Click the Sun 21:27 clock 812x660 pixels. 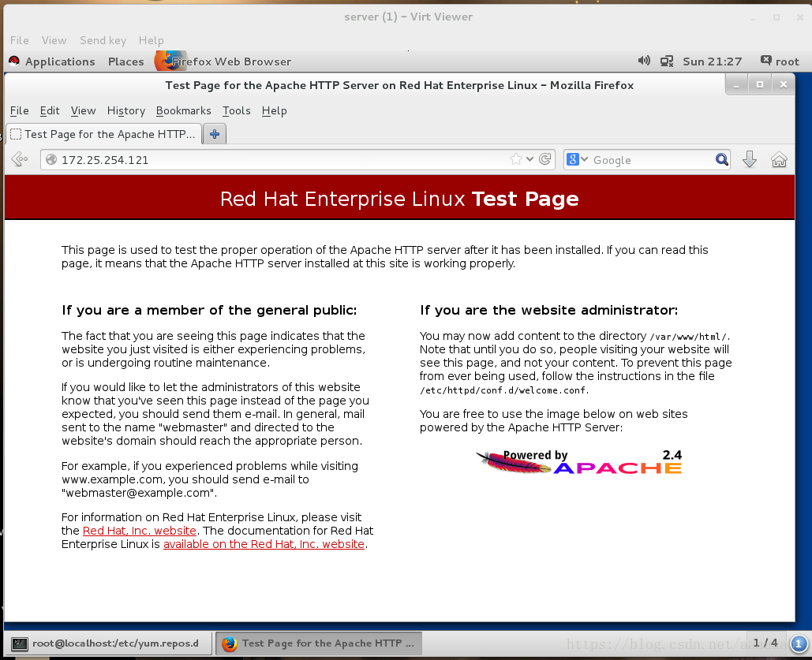point(712,61)
